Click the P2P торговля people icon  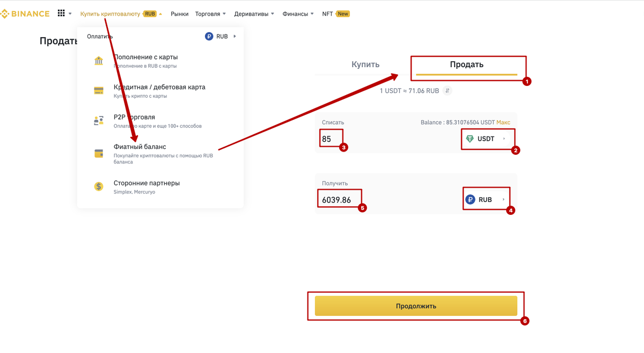click(99, 120)
